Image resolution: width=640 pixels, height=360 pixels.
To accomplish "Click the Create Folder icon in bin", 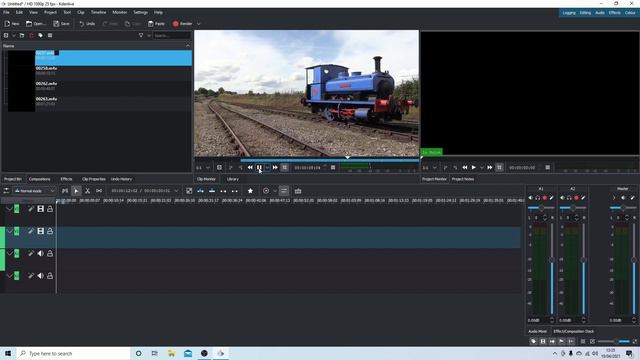I will coord(22,36).
